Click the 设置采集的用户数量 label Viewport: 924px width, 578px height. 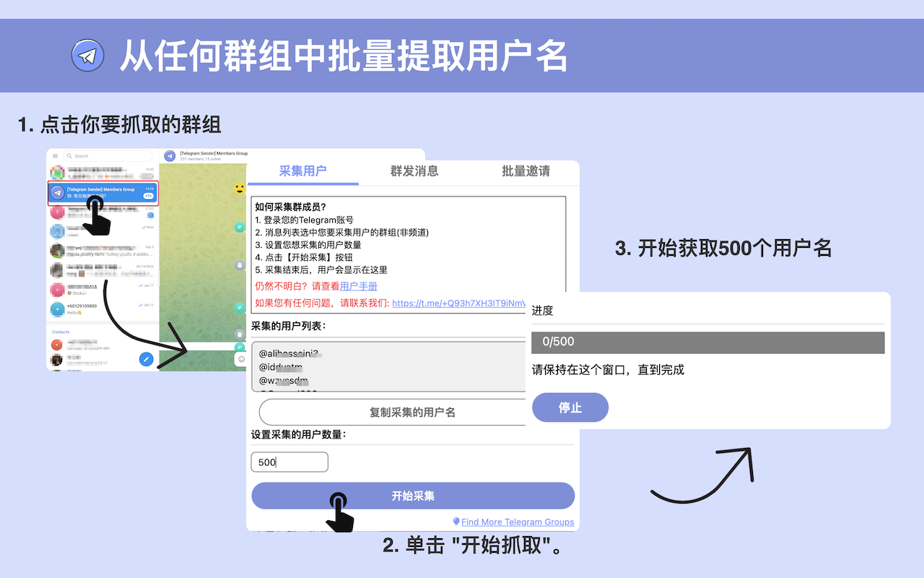pos(299,434)
